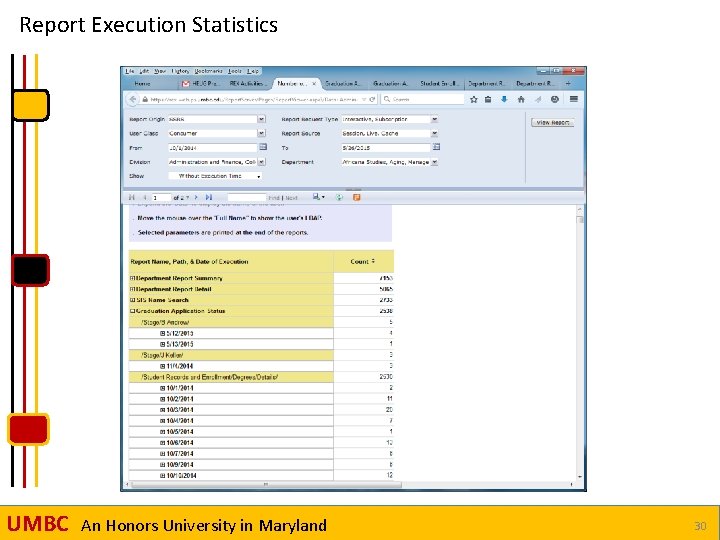Open the View menu
The image size is (720, 540).
[x=160, y=71]
